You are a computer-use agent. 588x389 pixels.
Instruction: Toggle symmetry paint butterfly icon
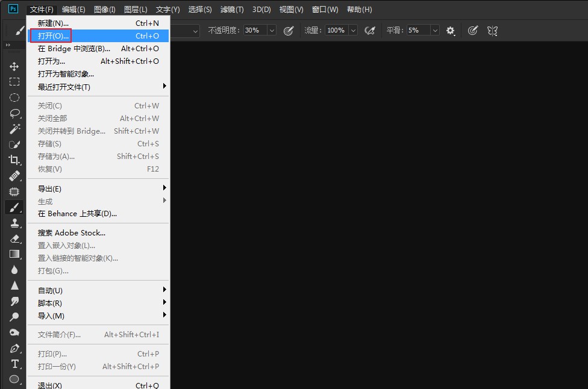pyautogui.click(x=493, y=30)
